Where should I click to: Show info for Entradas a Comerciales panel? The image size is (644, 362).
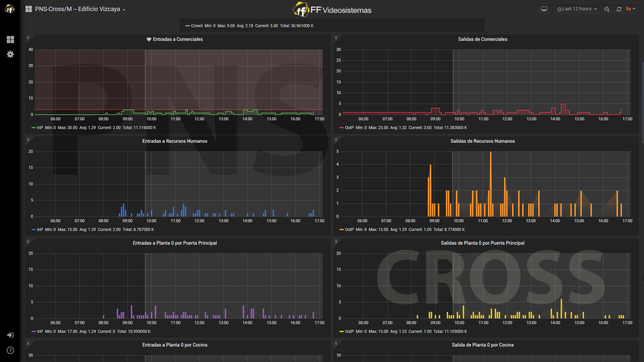pyautogui.click(x=28, y=38)
